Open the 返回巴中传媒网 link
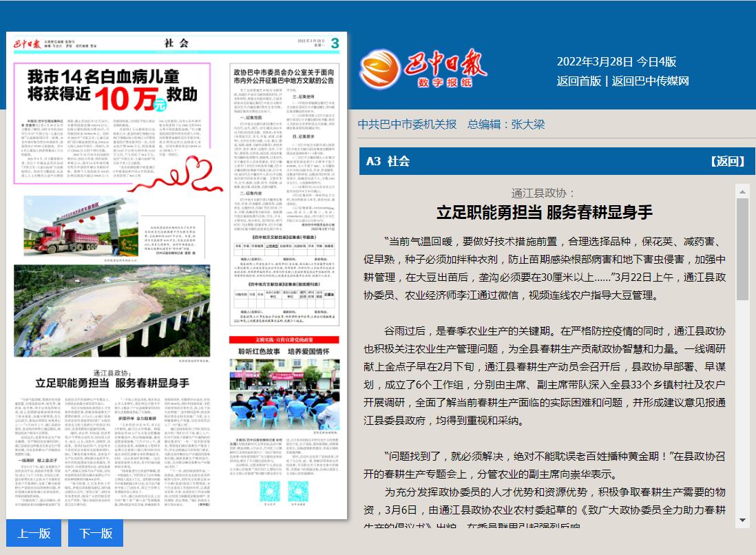This screenshot has height=555, width=756. [x=650, y=81]
